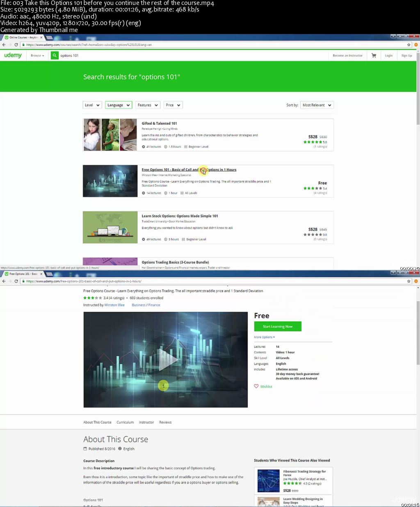Open the Gifted & Talented 101 course title

160,123
